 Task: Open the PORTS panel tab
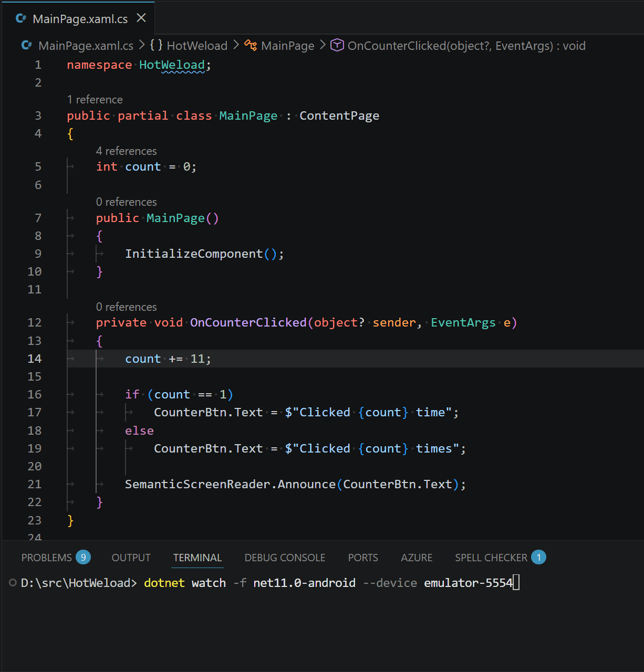tap(363, 558)
